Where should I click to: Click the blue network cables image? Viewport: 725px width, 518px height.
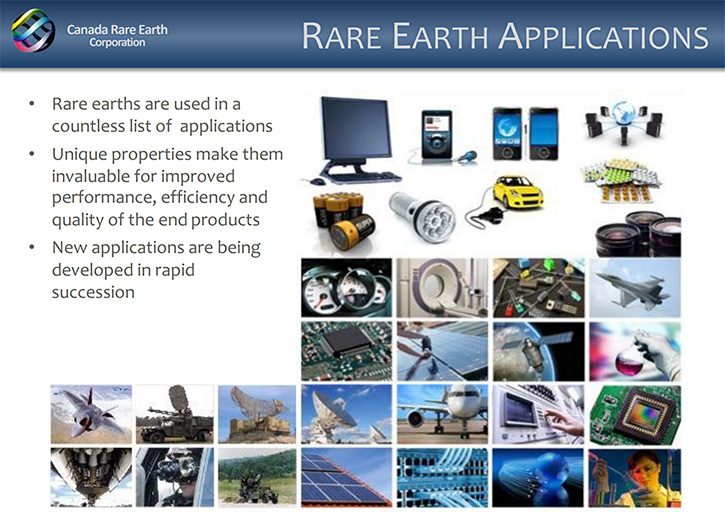442,477
